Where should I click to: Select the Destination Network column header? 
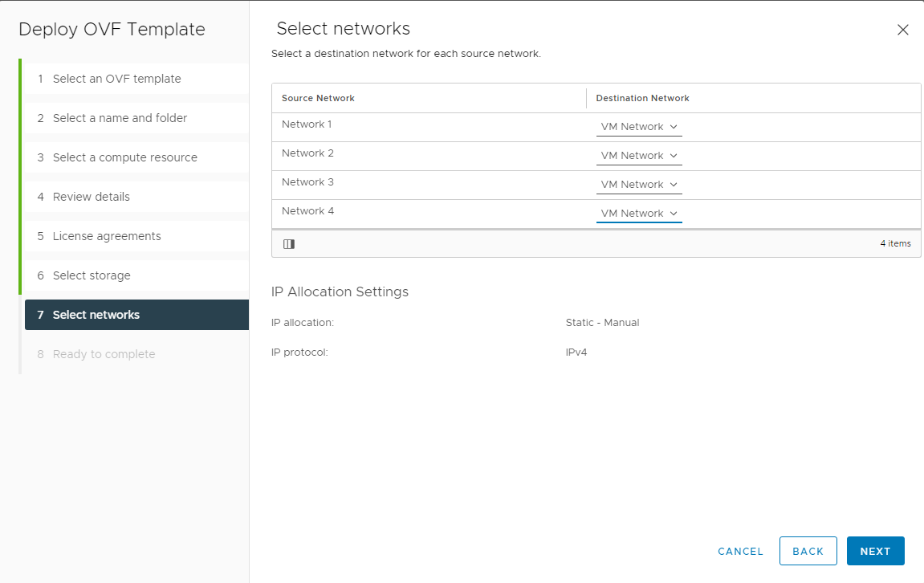click(642, 98)
